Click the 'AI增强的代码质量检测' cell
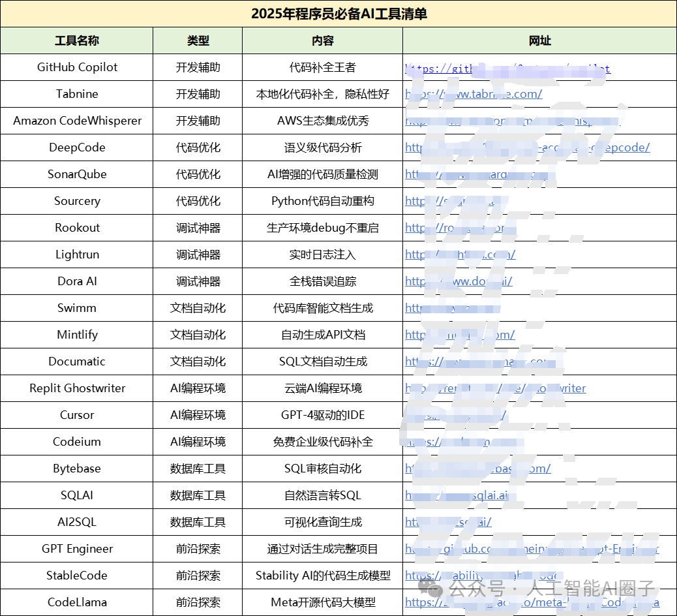This screenshot has height=616, width=677. pos(323,174)
